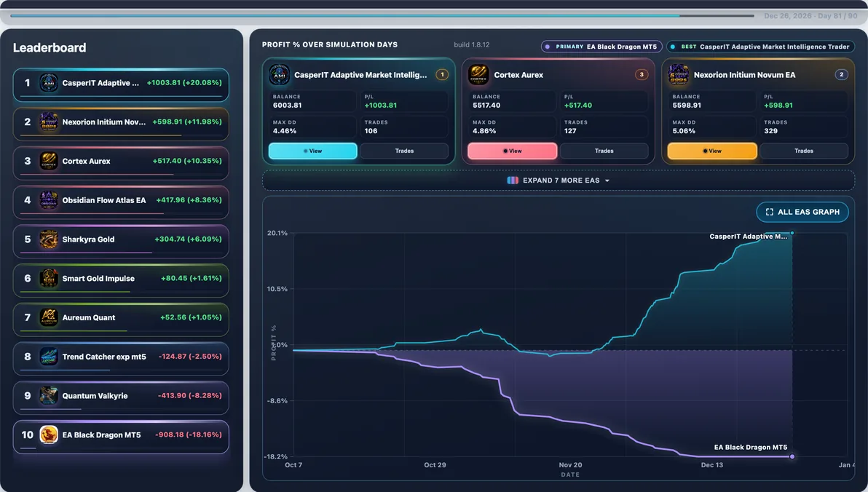Click rank badge 3 on Cortex Aurex card
868x492 pixels.
(642, 75)
